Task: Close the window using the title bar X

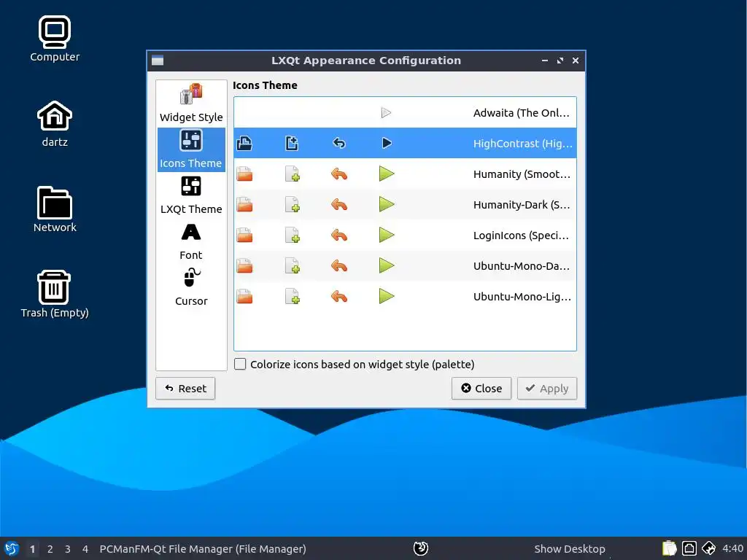Action: click(576, 61)
